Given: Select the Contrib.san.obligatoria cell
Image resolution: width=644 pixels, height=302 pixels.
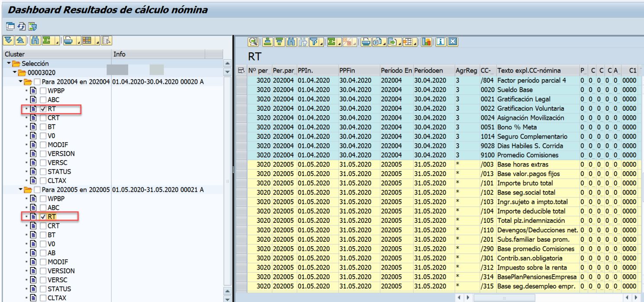Looking at the screenshot, I should pyautogui.click(x=537, y=258).
